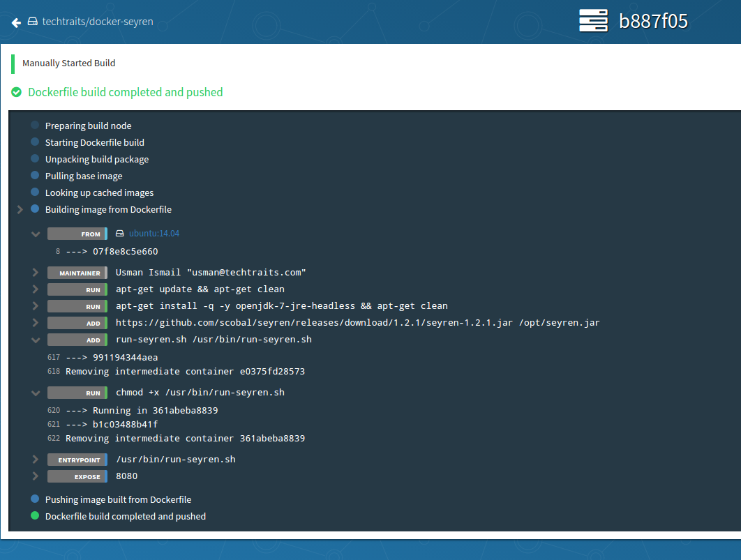Click the green completed and pushed dot

pyautogui.click(x=35, y=516)
